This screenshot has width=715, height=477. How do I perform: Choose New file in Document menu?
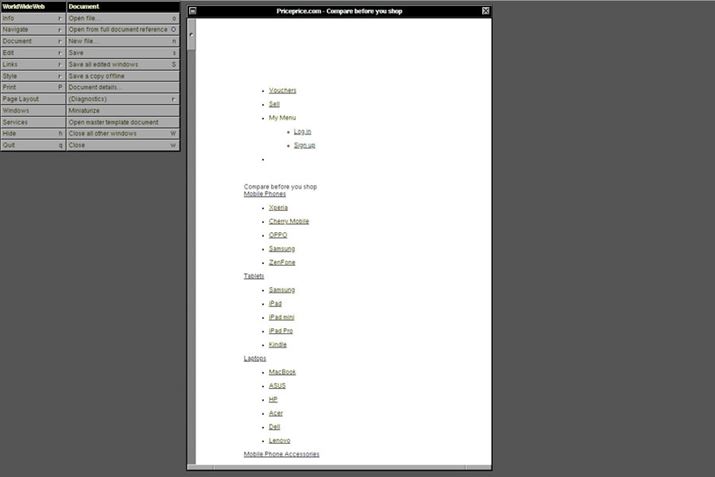pos(123,41)
